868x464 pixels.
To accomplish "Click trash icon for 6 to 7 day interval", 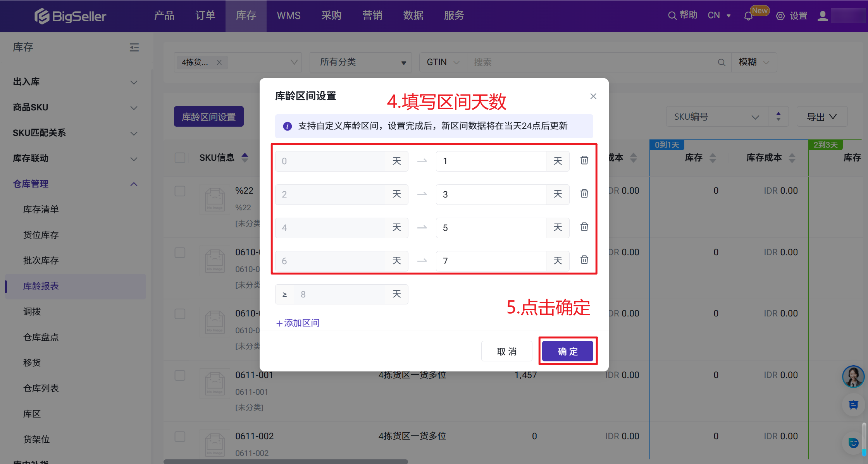I will (x=584, y=260).
